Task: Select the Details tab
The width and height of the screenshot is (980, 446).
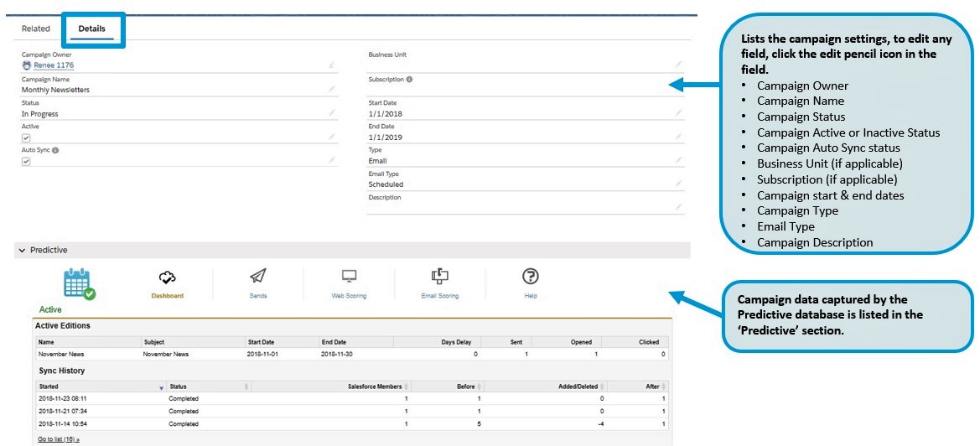Action: 92,29
